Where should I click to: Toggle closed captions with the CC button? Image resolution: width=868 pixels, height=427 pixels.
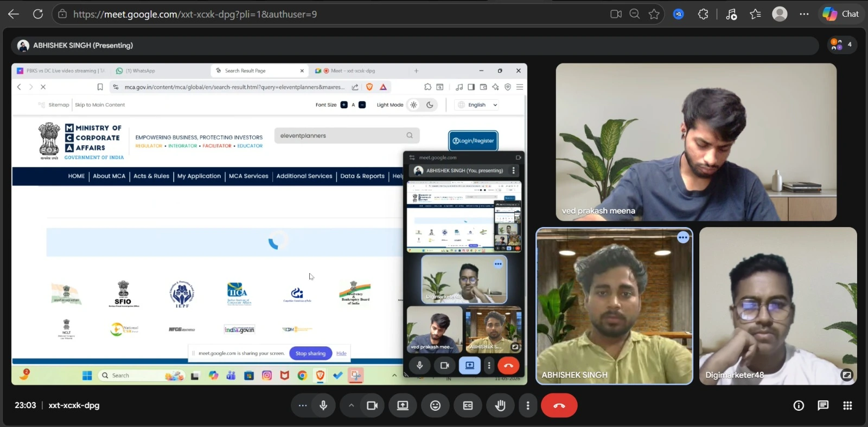468,405
